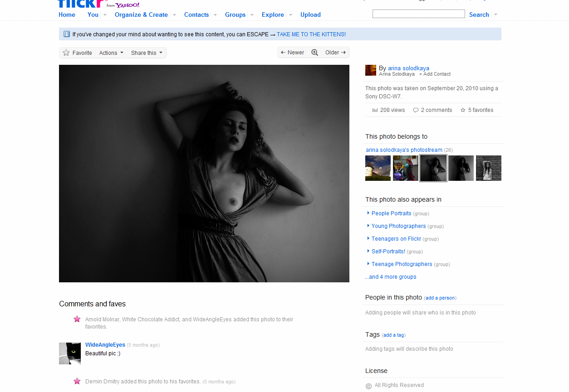
Task: Open the Young Photographers group
Action: pos(399,226)
